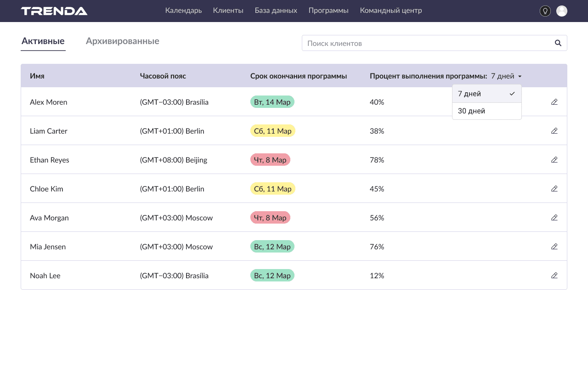
Task: Click Mia Jensen's edit pencil icon
Action: (x=554, y=247)
